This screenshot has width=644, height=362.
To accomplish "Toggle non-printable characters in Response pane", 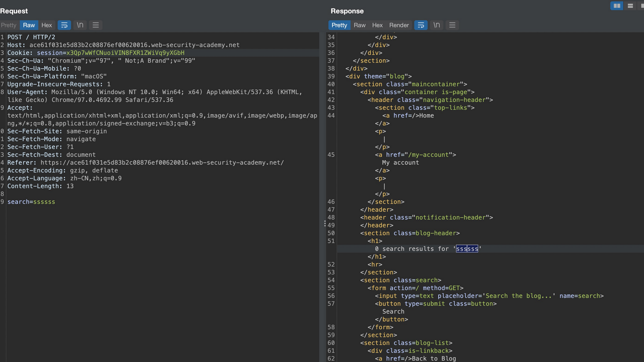I will (436, 25).
